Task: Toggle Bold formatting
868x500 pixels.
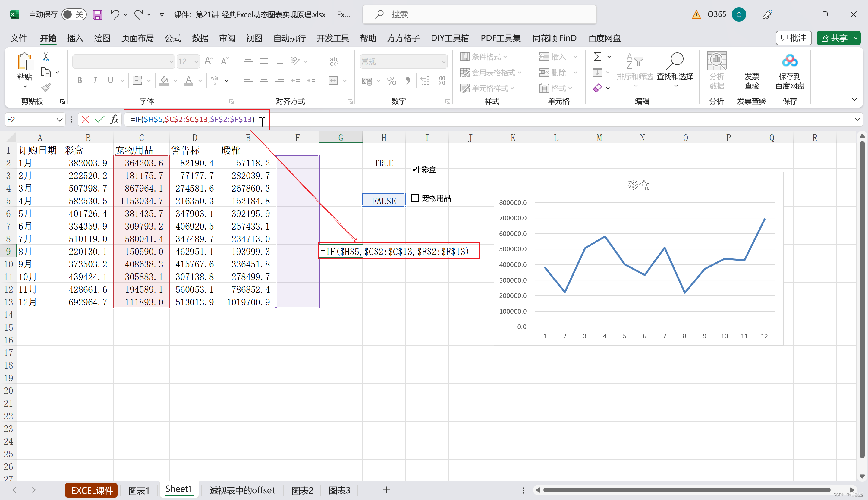Action: [79, 80]
